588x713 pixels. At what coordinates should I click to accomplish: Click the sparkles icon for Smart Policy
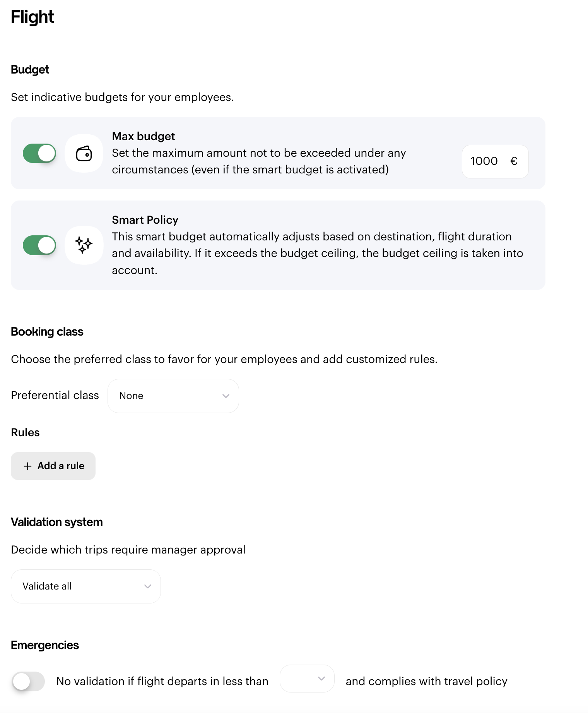84,245
